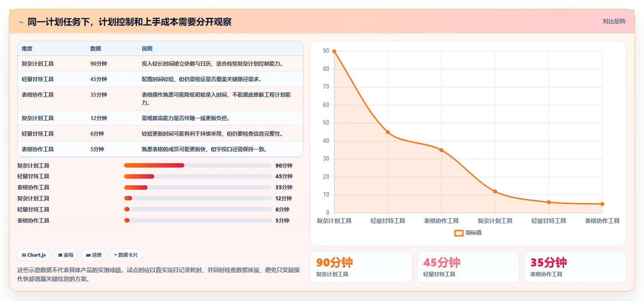Image resolution: width=644 pixels, height=301 pixels.
Task: Click the description 需观察高能力是否伴随一线更新负担
Action: pyautogui.click(x=186, y=118)
